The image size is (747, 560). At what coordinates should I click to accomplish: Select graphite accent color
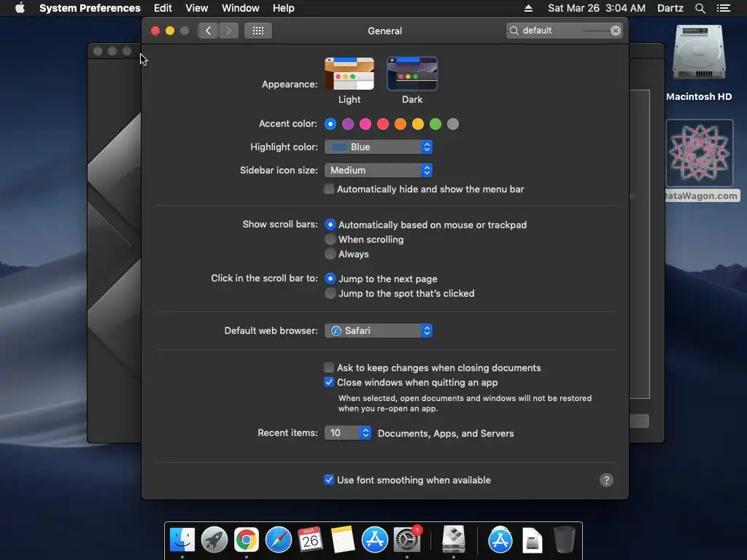[453, 124]
